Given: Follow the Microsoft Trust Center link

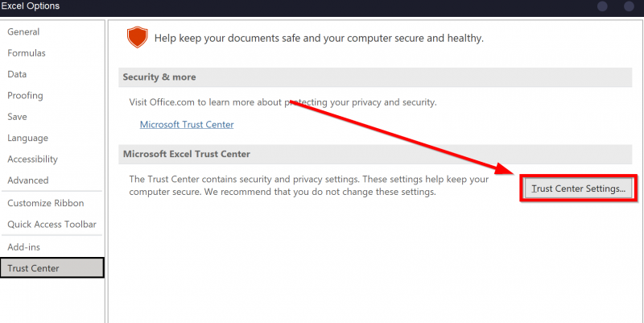Looking at the screenshot, I should pos(187,125).
